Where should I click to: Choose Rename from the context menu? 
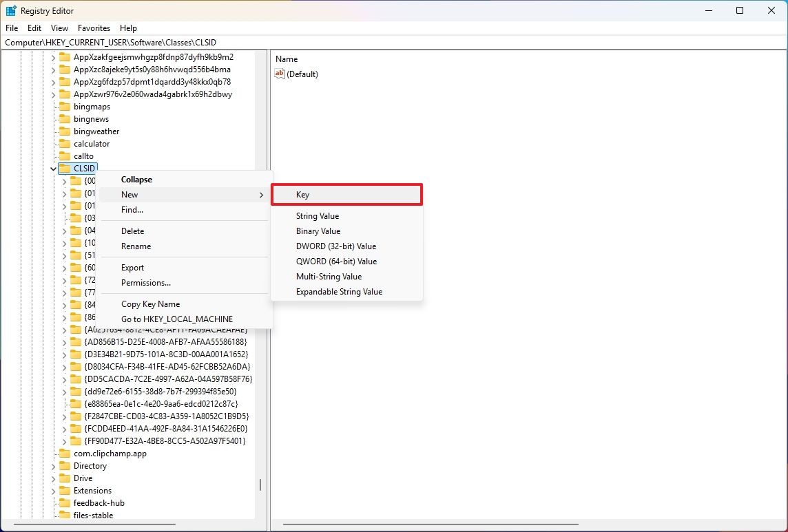click(x=135, y=246)
